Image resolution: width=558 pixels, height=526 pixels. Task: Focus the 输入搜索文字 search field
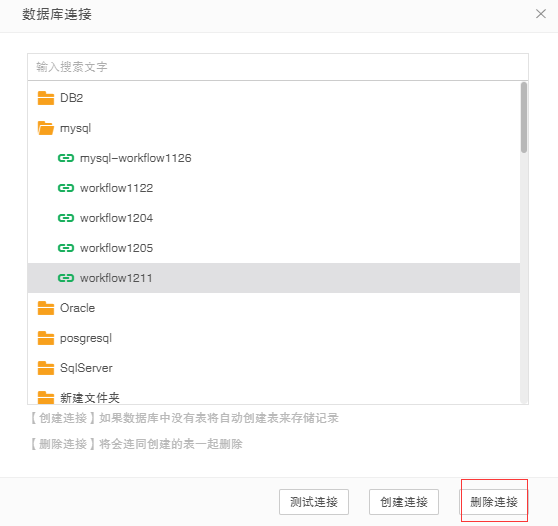click(278, 67)
